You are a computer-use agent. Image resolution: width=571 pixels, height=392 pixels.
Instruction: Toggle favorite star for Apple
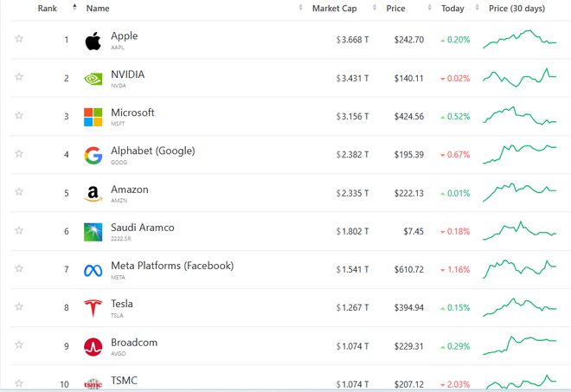point(19,40)
